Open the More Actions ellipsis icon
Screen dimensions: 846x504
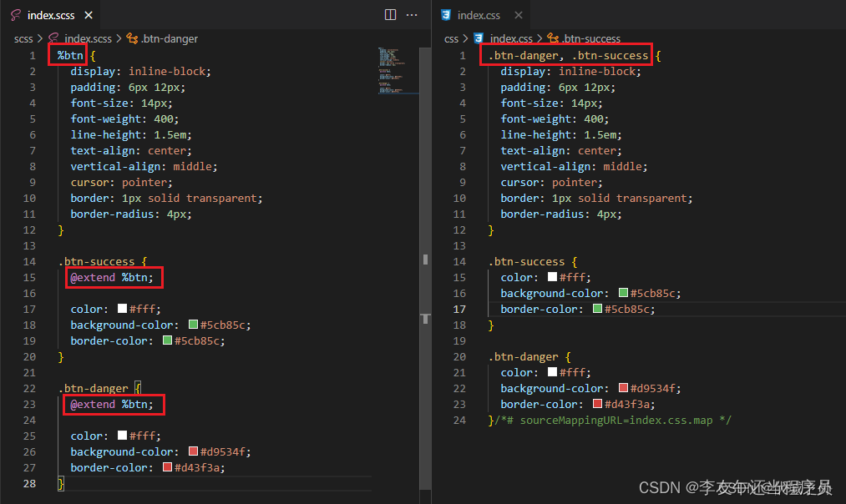pyautogui.click(x=413, y=14)
